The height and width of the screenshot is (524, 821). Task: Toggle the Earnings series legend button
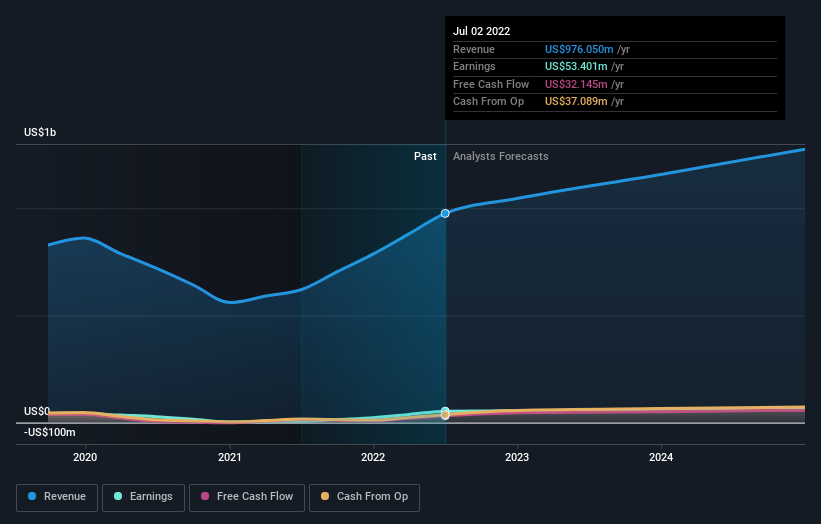143,497
